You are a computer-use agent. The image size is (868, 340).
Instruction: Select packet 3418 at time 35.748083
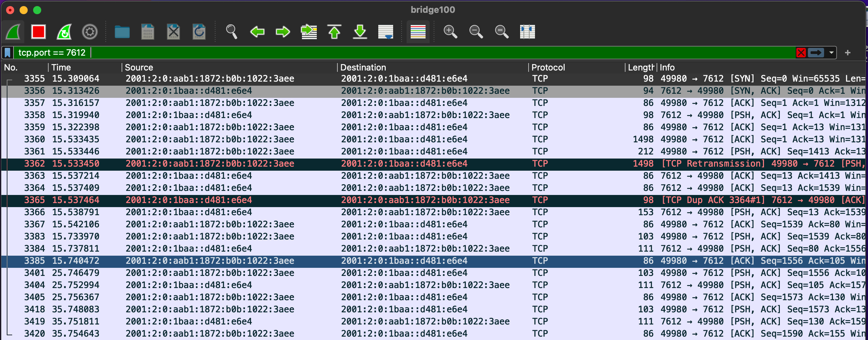click(x=434, y=309)
